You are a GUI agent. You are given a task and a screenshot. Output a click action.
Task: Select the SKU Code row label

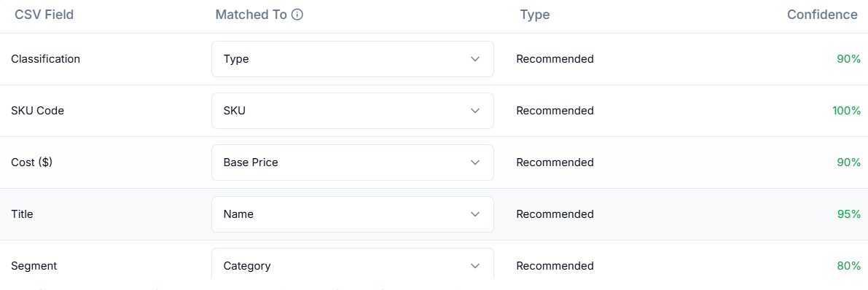(x=38, y=111)
